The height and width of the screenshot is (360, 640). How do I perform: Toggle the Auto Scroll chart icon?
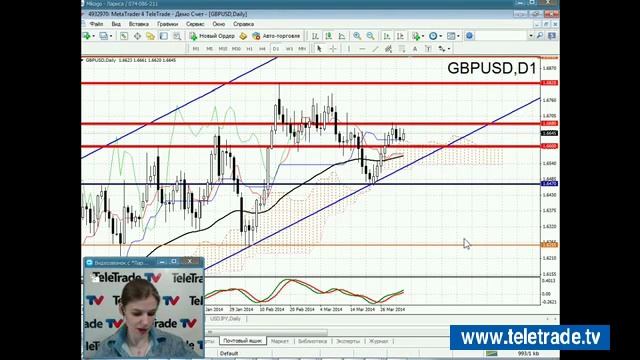[x=387, y=36]
